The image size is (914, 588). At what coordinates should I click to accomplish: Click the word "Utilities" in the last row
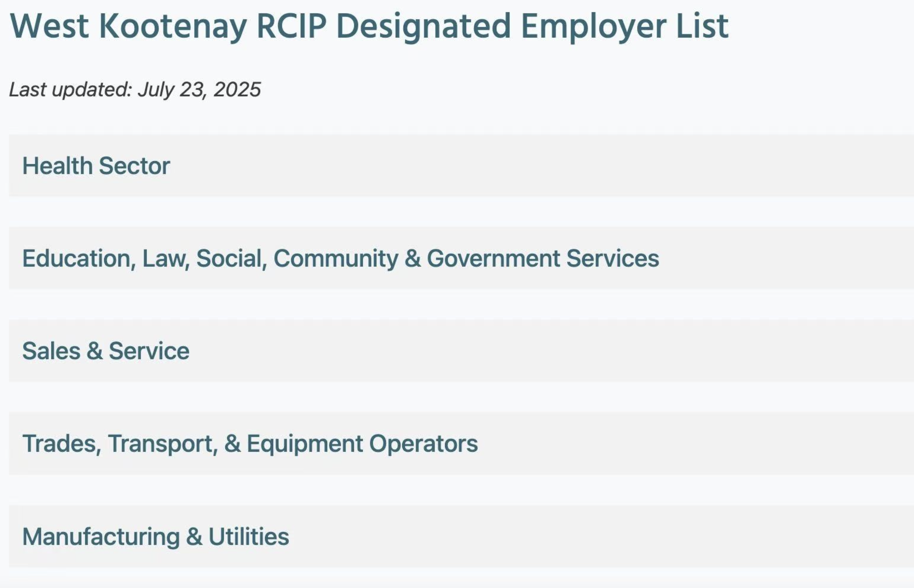pyautogui.click(x=249, y=536)
